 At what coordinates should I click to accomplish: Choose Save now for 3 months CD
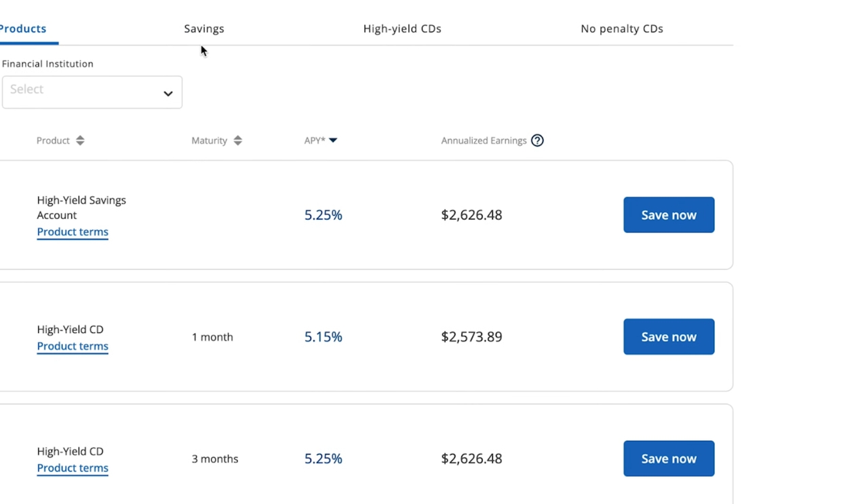click(x=668, y=459)
